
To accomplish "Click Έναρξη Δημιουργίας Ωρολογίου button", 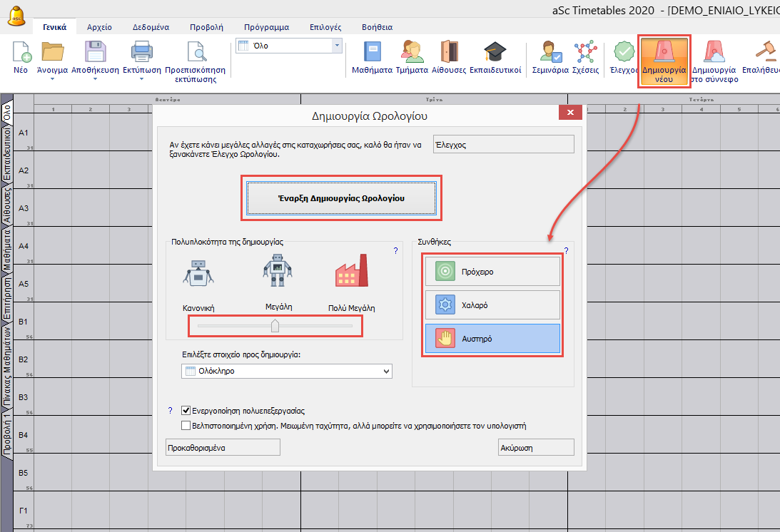I will pos(341,198).
